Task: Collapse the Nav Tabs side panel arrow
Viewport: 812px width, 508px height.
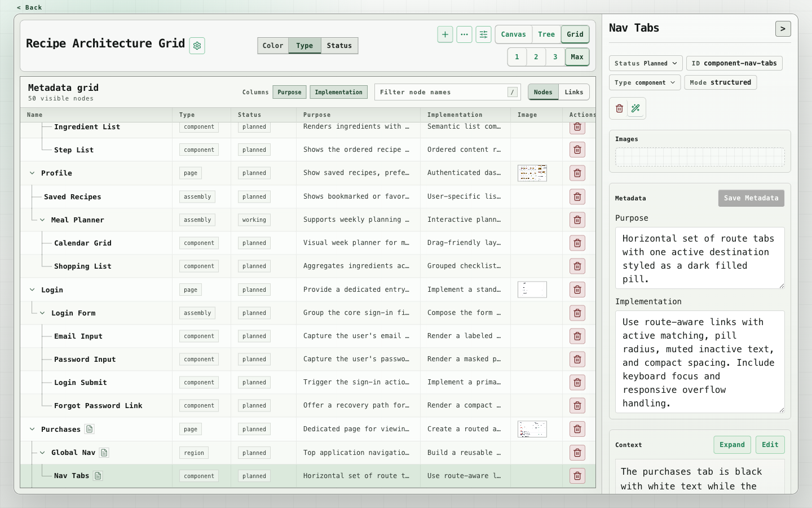Action: click(x=783, y=29)
